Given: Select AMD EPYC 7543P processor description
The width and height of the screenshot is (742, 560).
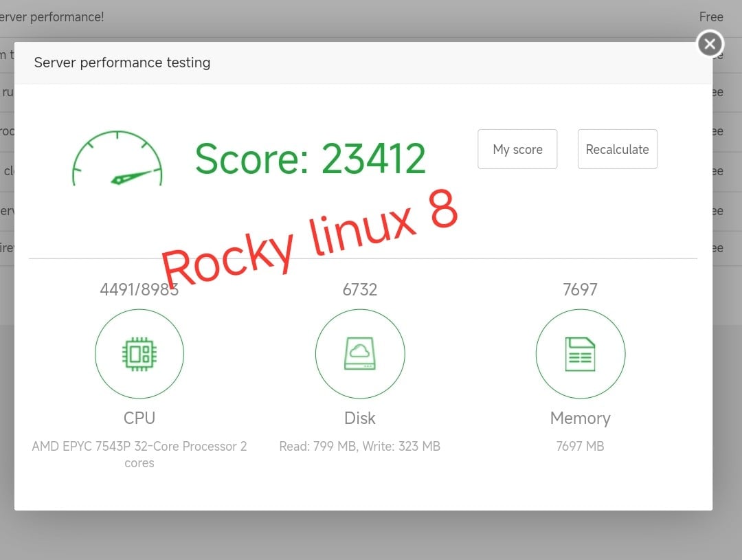Looking at the screenshot, I should point(139,454).
